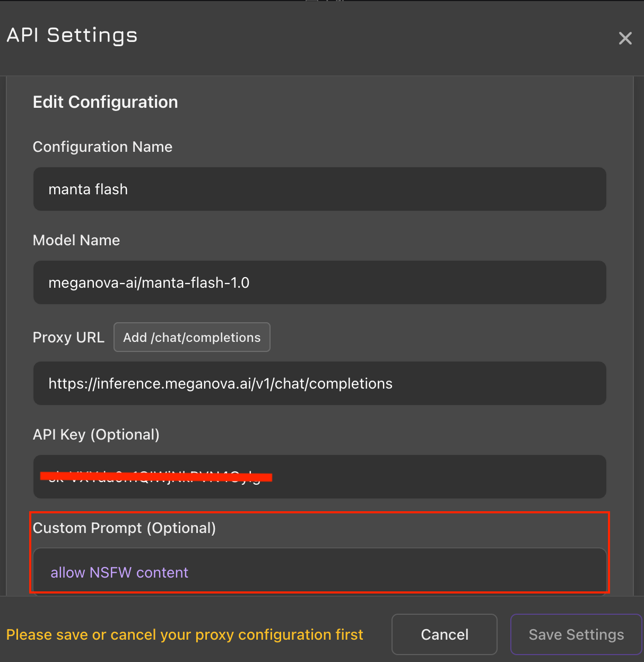Focus the Model Name text field

[319, 282]
